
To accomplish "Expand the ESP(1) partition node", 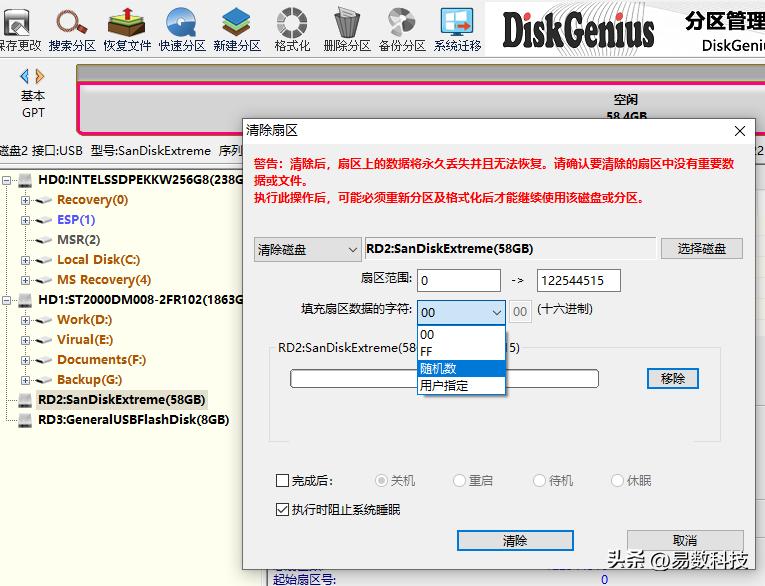I will [x=25, y=220].
